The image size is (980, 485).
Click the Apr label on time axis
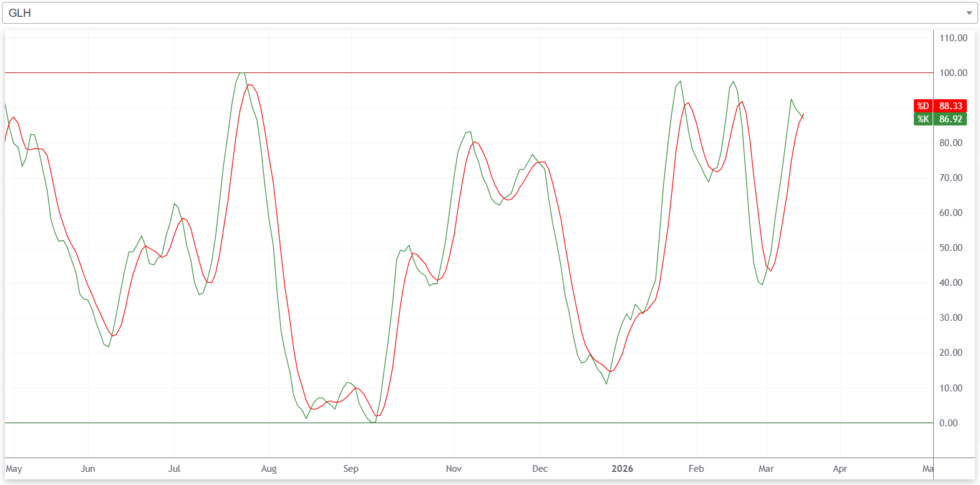840,469
